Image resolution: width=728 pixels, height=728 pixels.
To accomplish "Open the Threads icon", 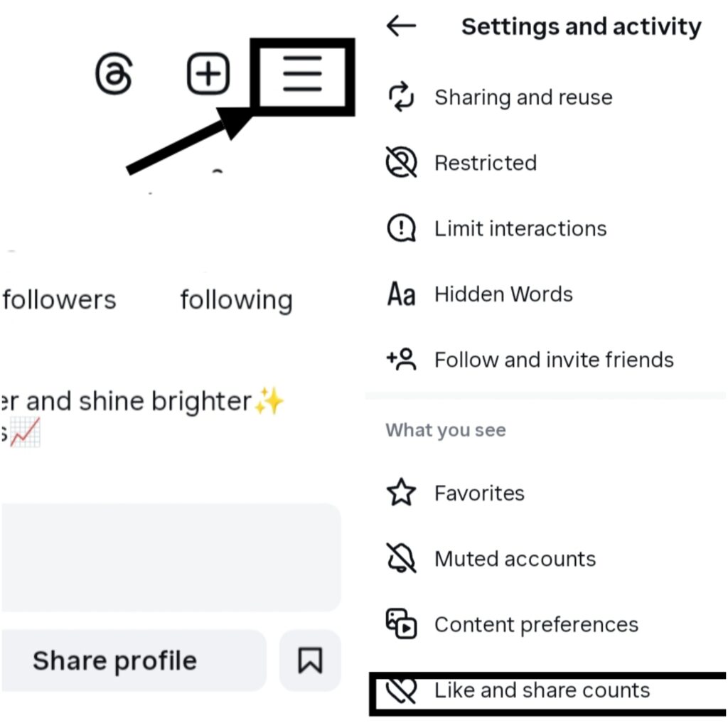I will [x=114, y=74].
